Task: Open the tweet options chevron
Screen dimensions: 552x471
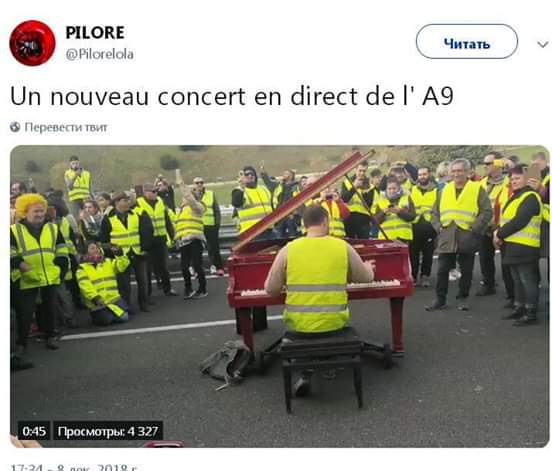Action: [542, 44]
